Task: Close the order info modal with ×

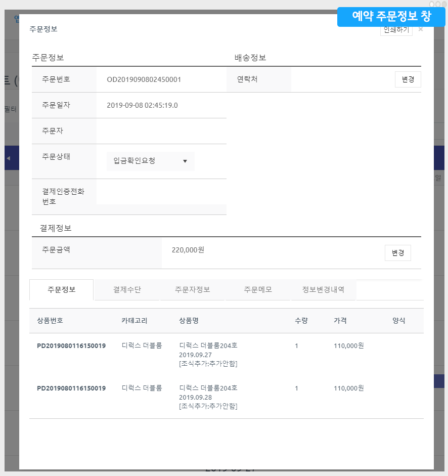Action: tap(421, 29)
